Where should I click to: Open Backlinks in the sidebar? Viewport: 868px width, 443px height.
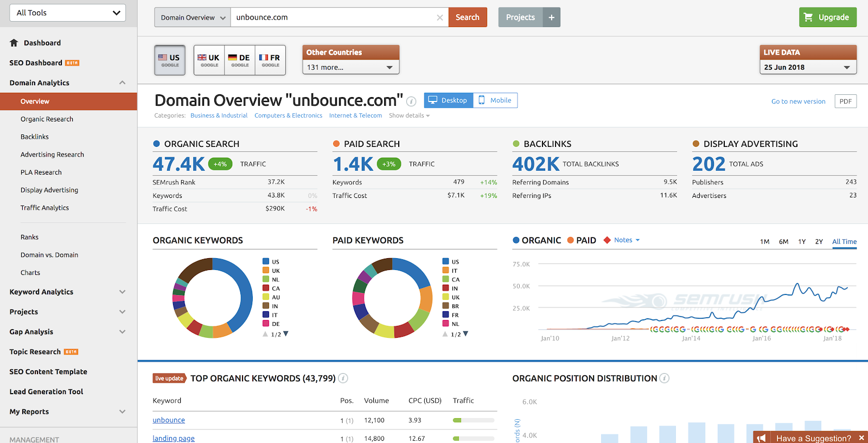click(35, 137)
